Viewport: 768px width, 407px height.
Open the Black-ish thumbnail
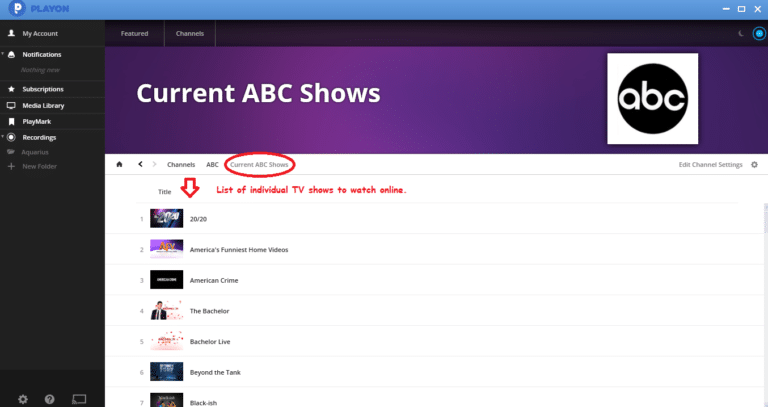tap(167, 400)
